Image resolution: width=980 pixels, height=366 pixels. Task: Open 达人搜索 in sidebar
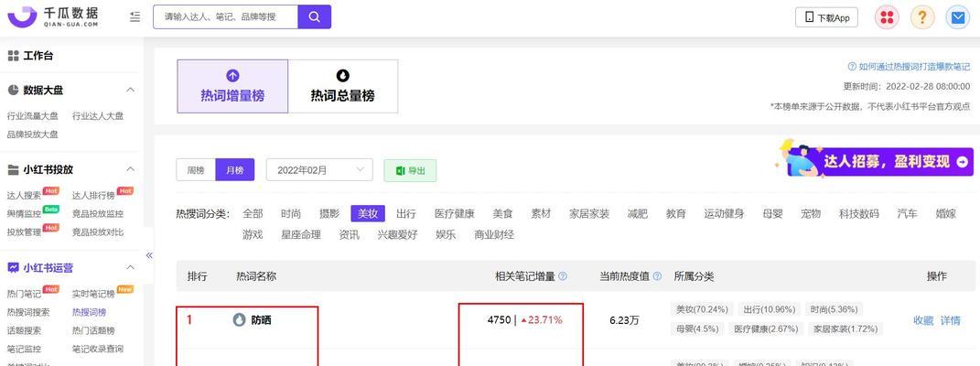(x=25, y=195)
